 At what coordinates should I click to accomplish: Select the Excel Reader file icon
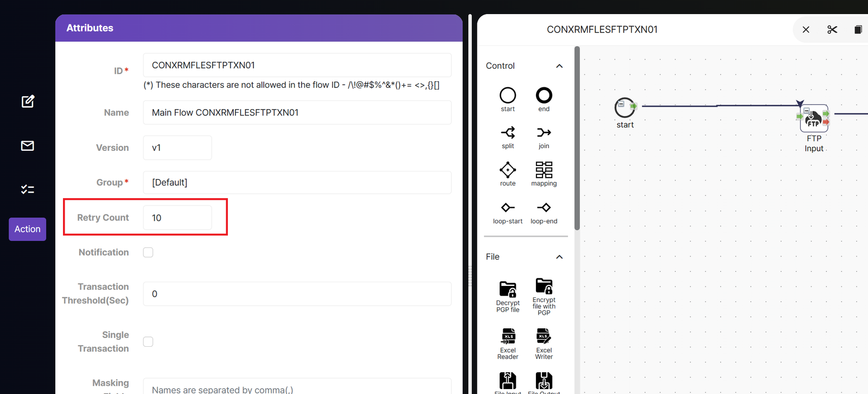508,336
